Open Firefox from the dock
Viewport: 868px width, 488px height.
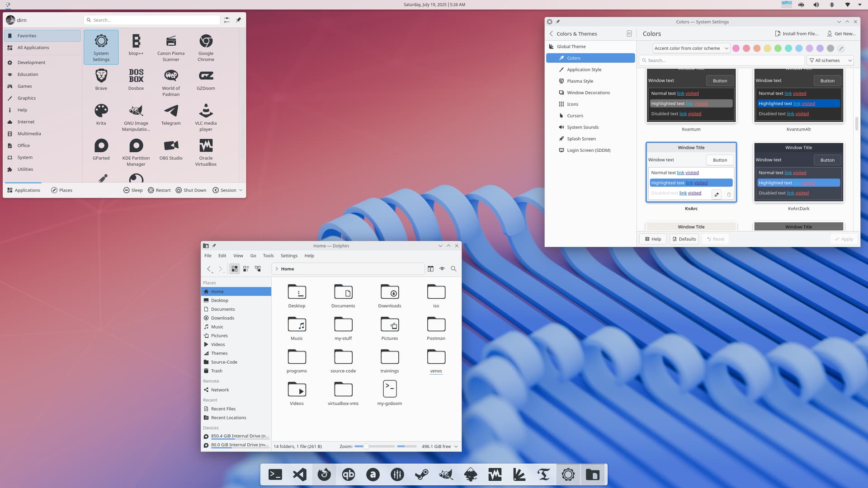tap(324, 474)
